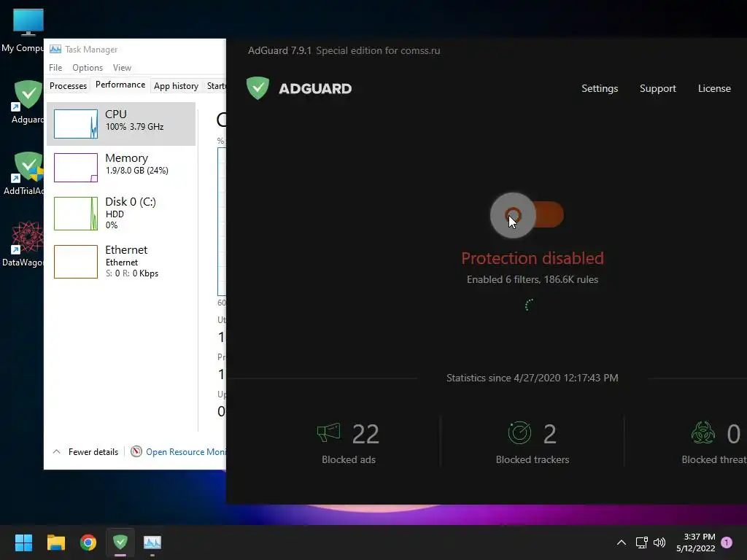
Task: Open the DataWagon desktop shortcut
Action: click(23, 244)
